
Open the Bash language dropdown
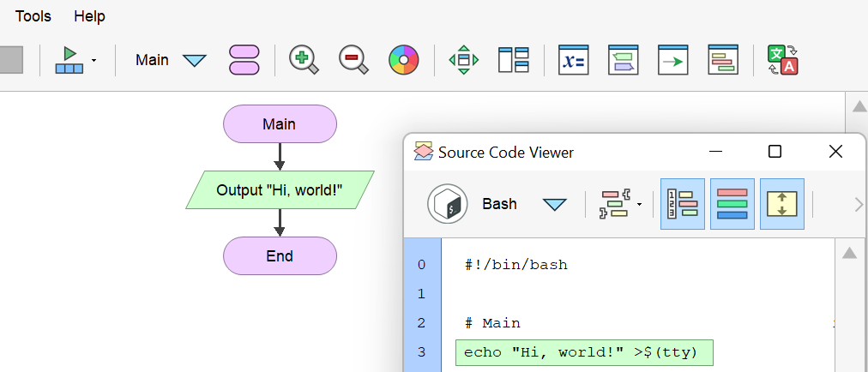click(x=555, y=204)
